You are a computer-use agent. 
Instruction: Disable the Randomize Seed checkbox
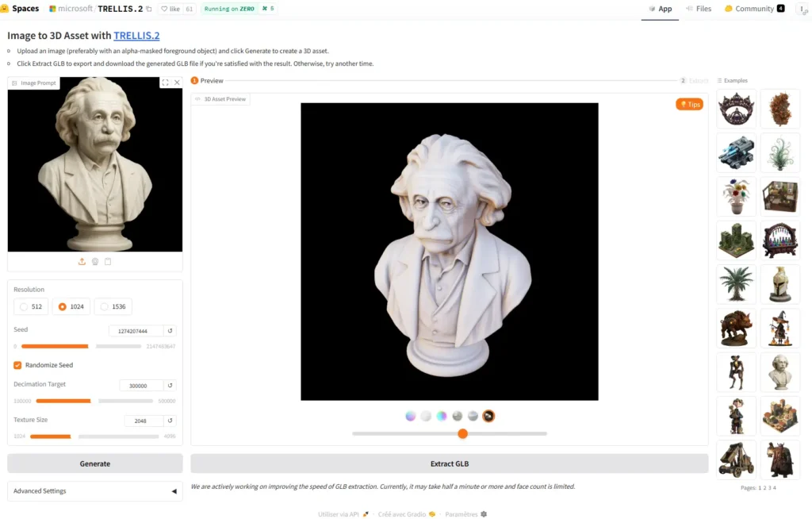click(x=17, y=365)
